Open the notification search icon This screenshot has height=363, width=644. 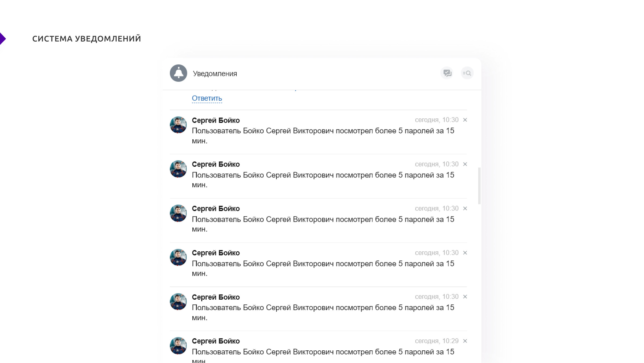(x=467, y=73)
